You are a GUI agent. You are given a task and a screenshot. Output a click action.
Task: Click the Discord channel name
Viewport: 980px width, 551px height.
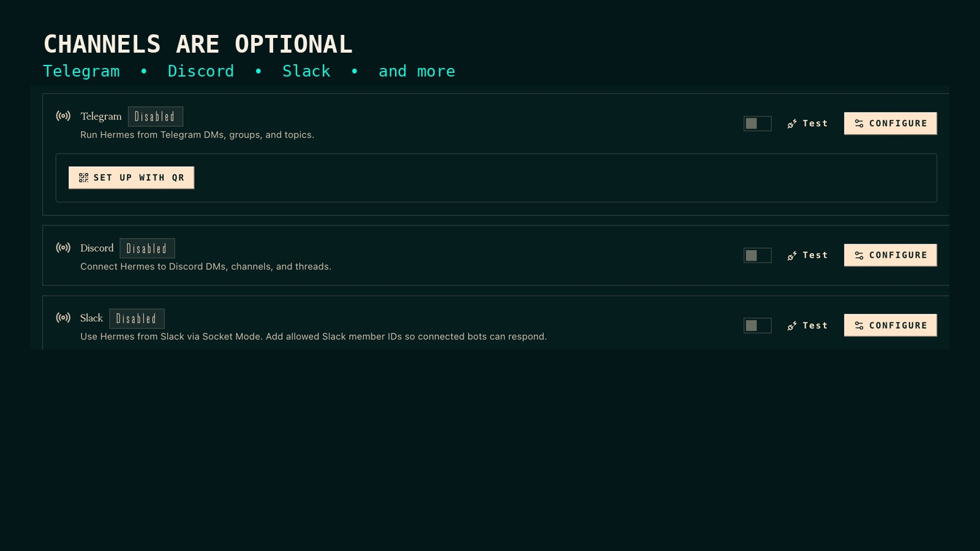97,248
